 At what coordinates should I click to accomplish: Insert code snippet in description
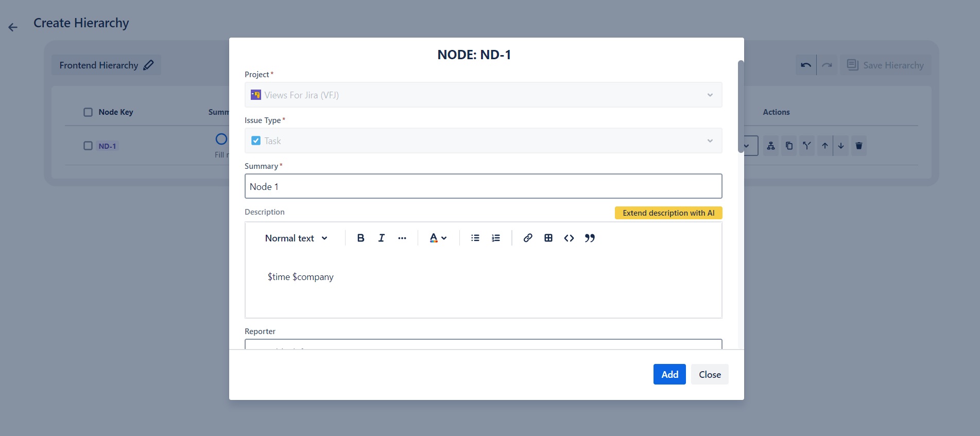[569, 238]
